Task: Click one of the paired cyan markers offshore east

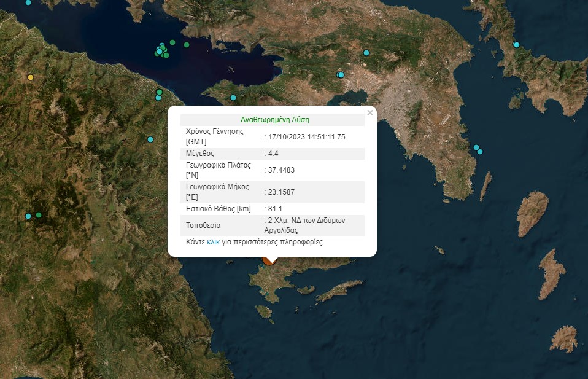Action: [x=476, y=147]
